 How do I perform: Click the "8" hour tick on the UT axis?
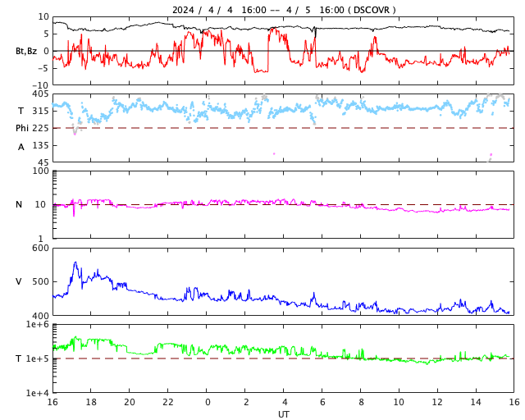click(x=361, y=402)
